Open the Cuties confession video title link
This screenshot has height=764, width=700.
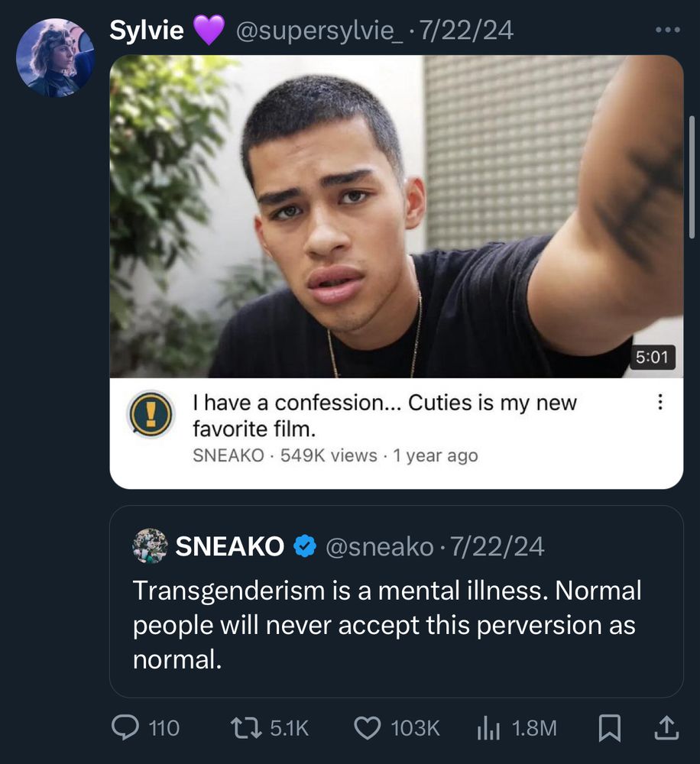click(x=384, y=413)
